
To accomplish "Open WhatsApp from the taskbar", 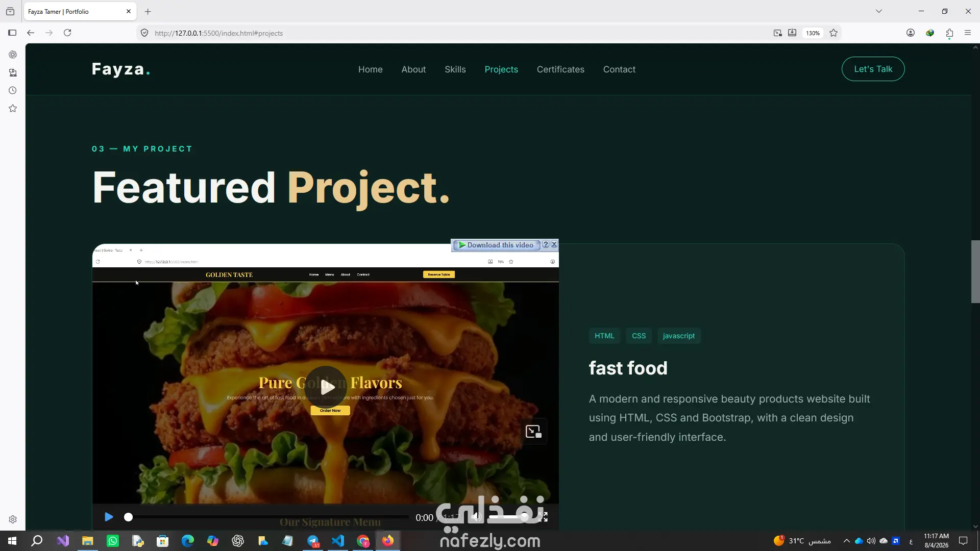I will (113, 541).
